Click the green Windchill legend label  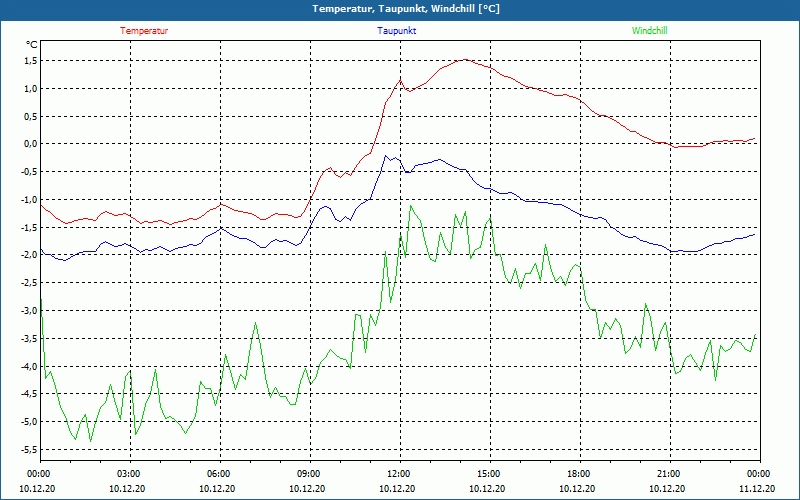tap(649, 31)
